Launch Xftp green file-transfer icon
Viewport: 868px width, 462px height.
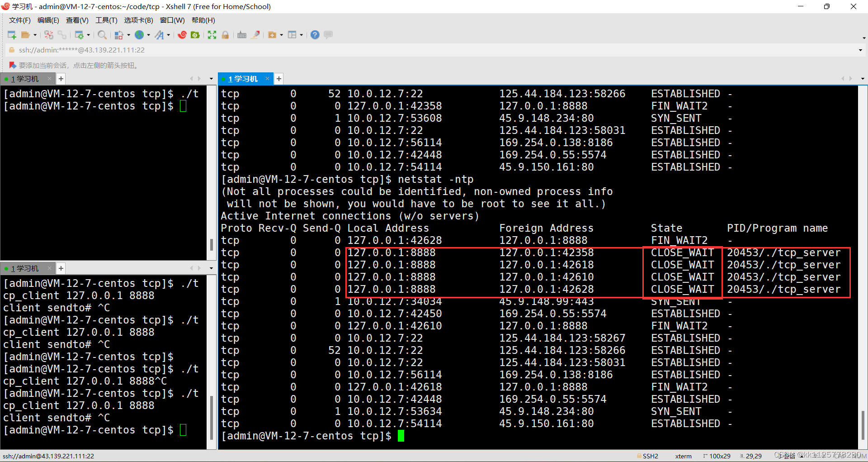(x=195, y=35)
